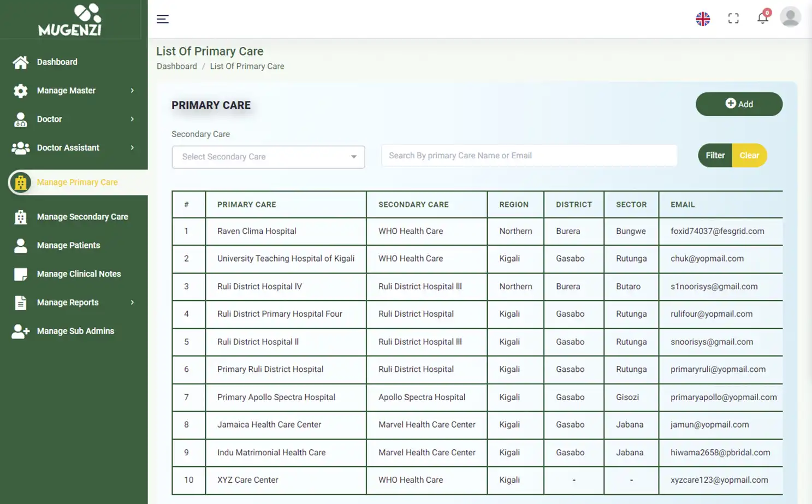
Task: Click the Manage Sub Admins person-plus icon
Action: click(x=20, y=331)
